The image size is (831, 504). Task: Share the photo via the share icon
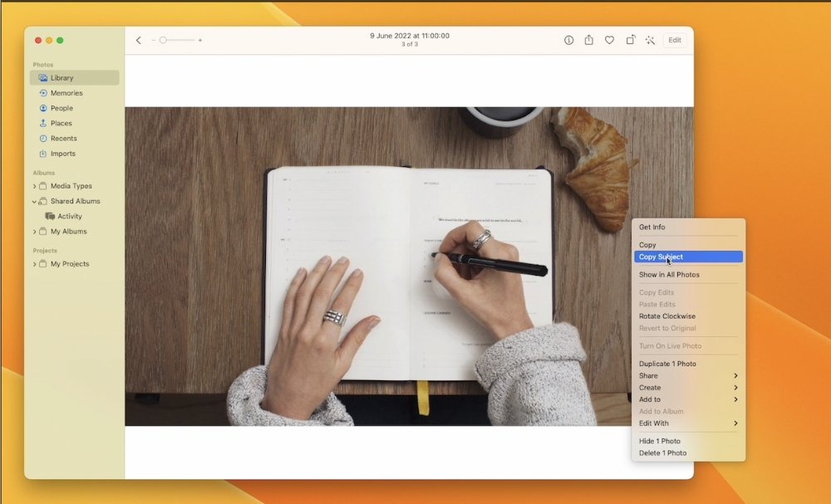pos(588,39)
